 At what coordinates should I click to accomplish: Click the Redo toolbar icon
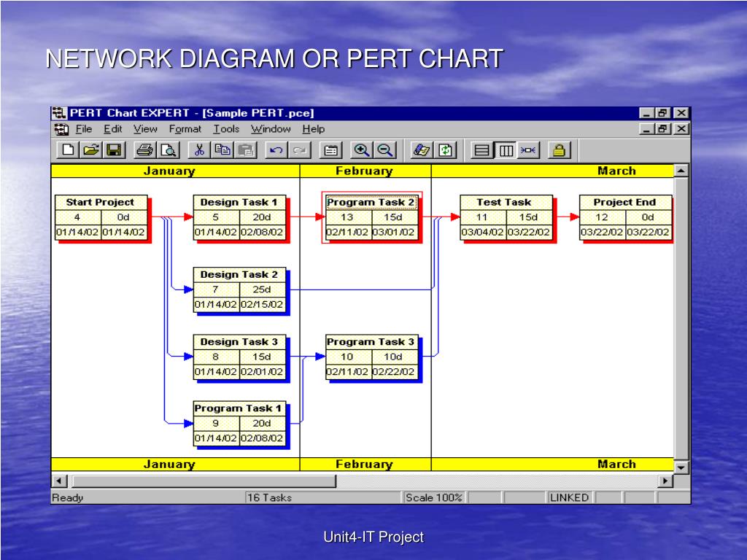pos(300,150)
